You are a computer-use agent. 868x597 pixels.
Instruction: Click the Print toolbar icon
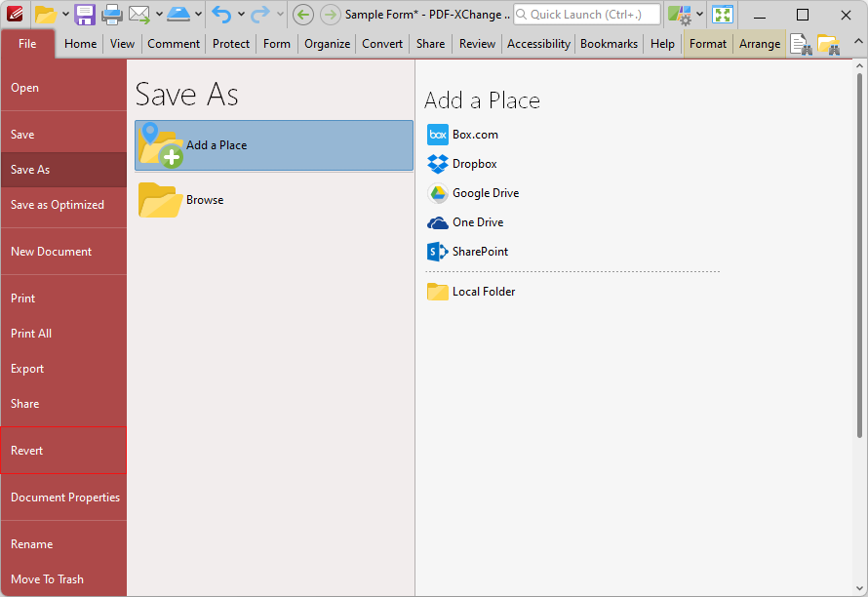coord(111,15)
